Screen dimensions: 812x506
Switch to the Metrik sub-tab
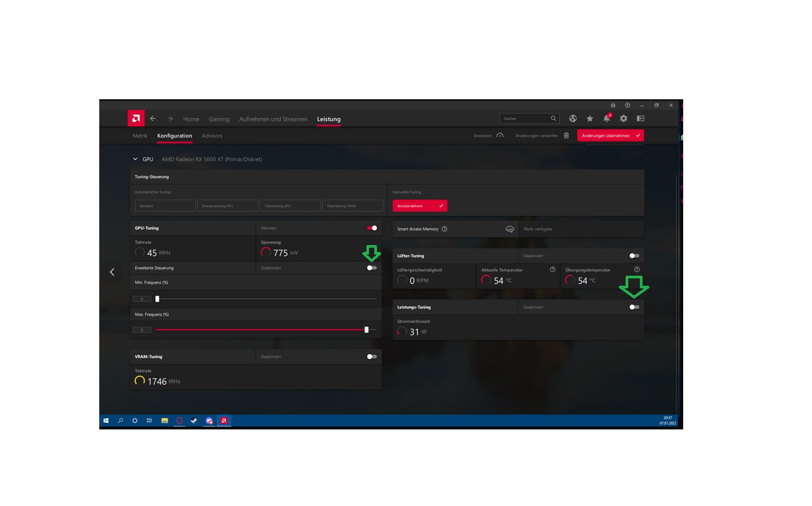[140, 136]
